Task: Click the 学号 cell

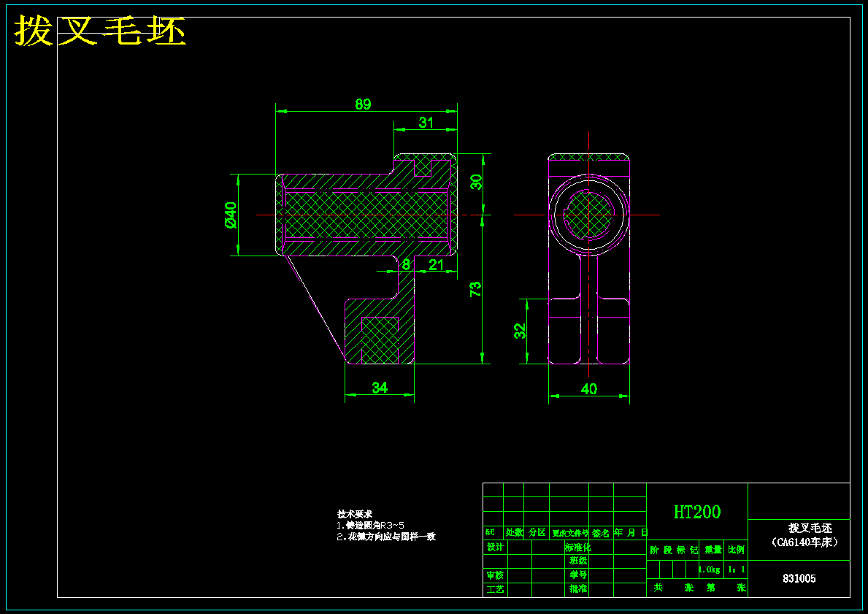Action: click(578, 575)
